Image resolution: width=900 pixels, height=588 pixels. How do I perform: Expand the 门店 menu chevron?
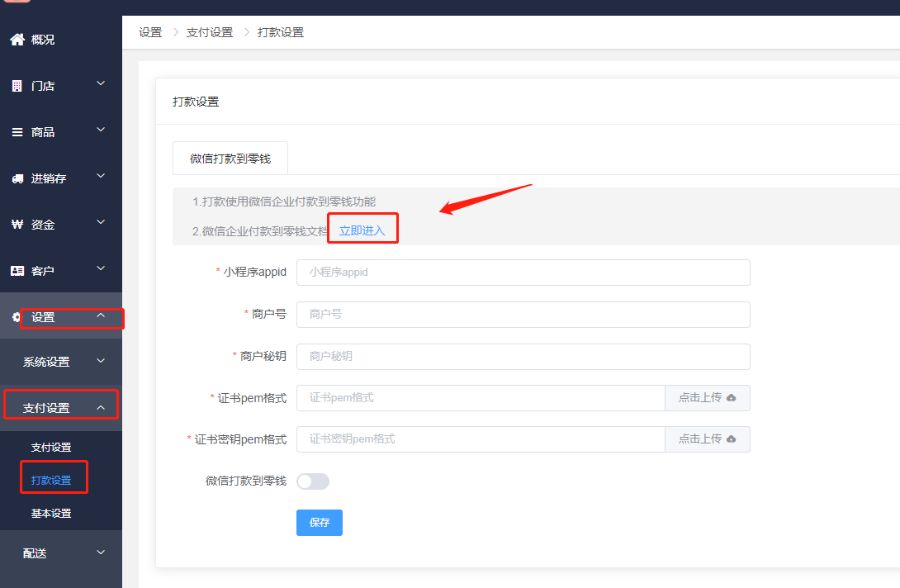tap(101, 84)
